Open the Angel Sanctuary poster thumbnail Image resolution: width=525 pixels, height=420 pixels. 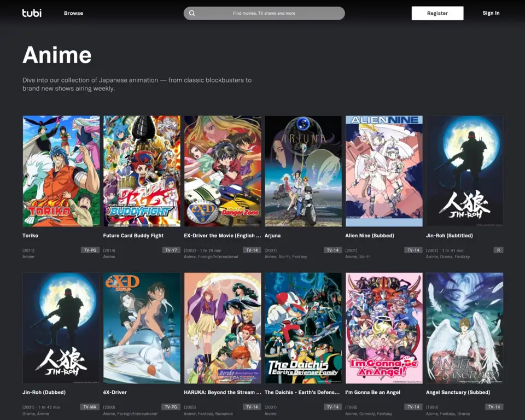tap(465, 328)
